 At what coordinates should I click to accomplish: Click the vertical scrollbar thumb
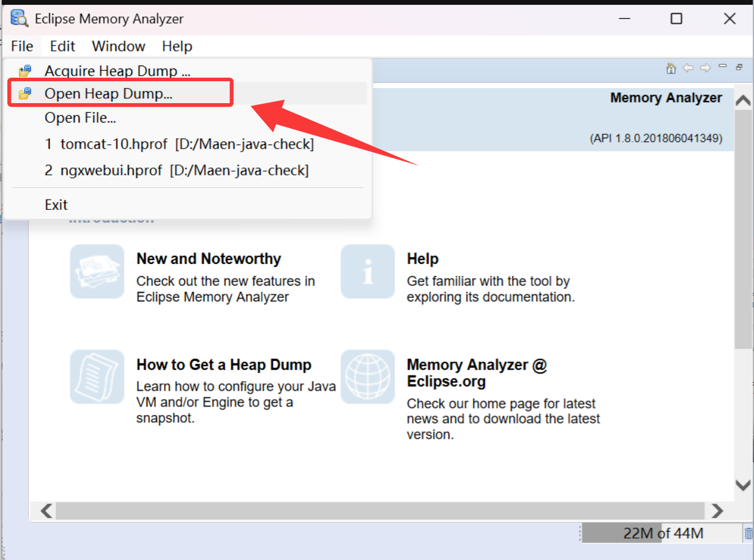[744, 230]
